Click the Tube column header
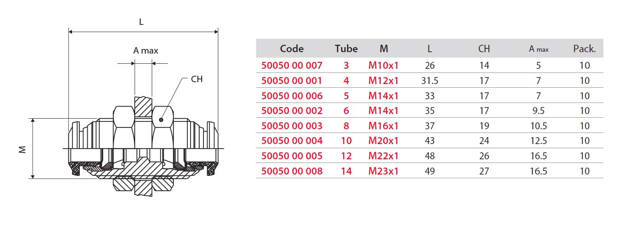Screen dimensions: 644x229 click(346, 48)
